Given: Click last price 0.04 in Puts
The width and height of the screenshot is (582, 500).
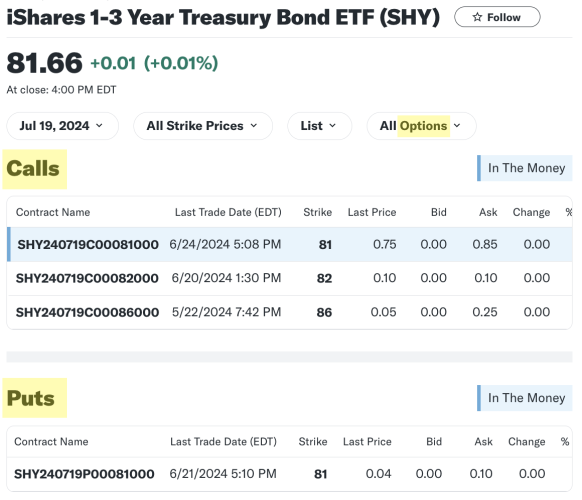Looking at the screenshot, I should coord(379,474).
